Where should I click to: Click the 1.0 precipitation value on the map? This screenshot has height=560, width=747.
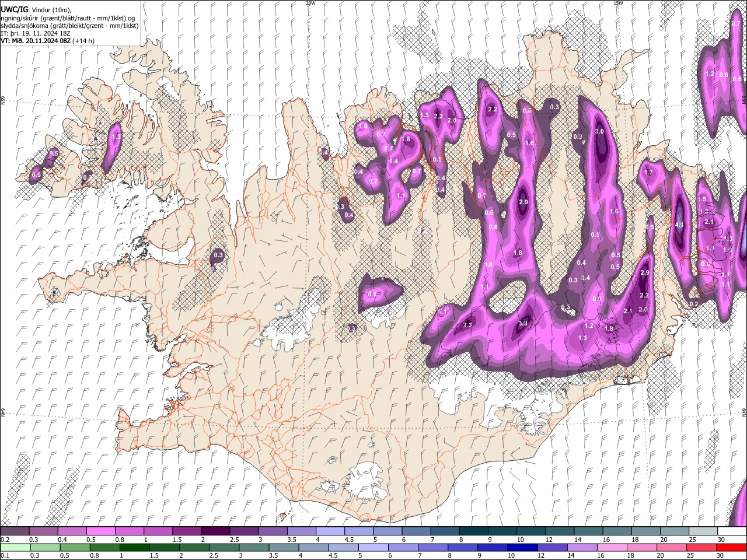362,126
